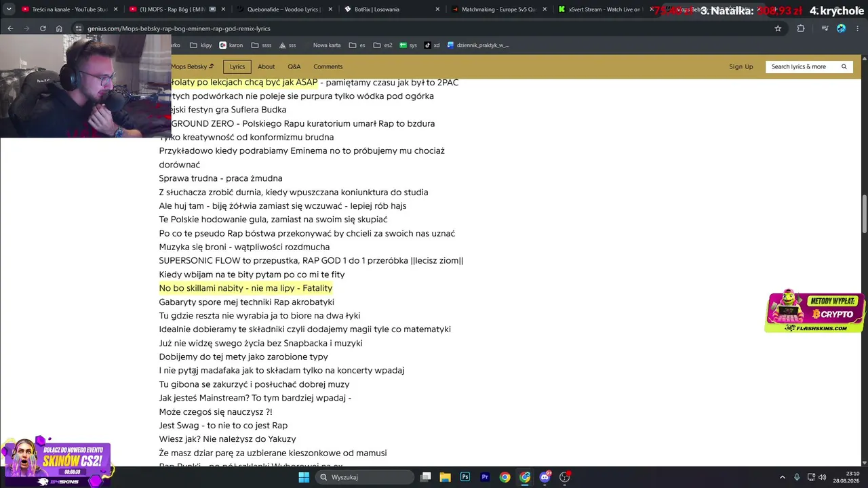Click the lyric line 'Sprawa trudna - praca żmudna'
This screenshot has width=868, height=488.
(x=220, y=178)
